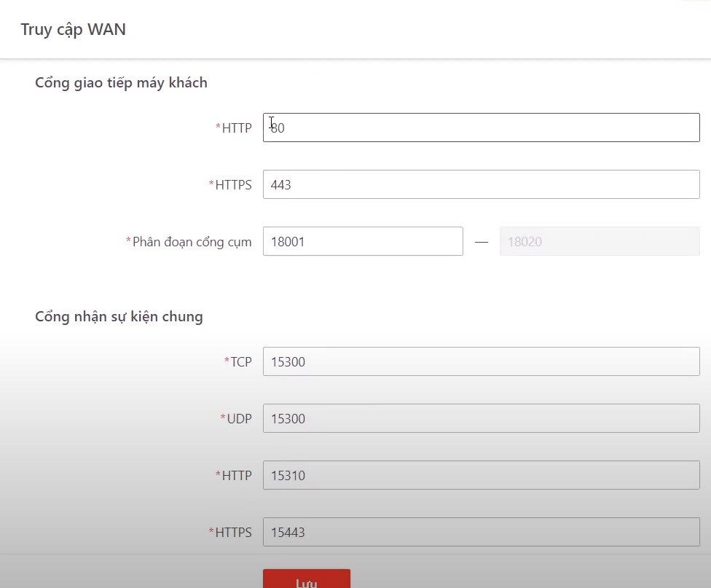Click the HTTPS label beside the 443 field
Viewport: 711px width, 588px height.
(x=233, y=185)
